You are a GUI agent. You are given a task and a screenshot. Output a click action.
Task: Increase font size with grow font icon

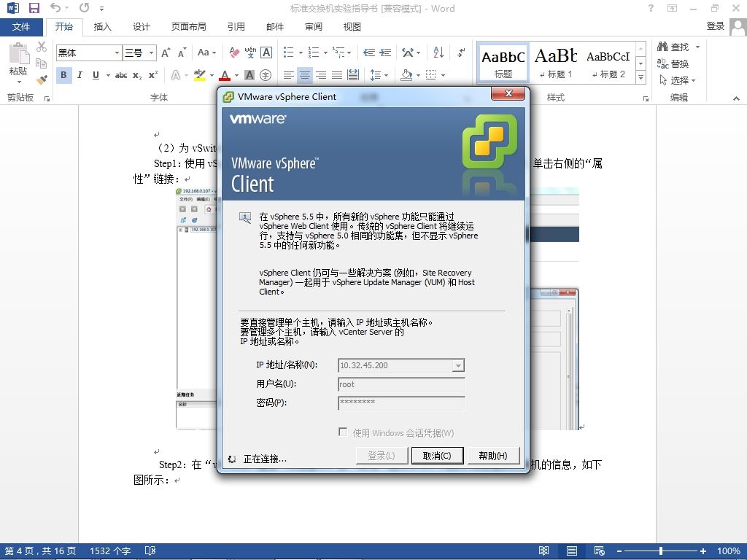pyautogui.click(x=166, y=52)
